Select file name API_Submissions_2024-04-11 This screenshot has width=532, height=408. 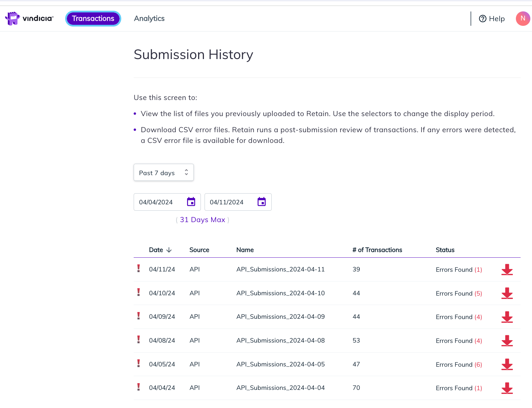pos(280,269)
